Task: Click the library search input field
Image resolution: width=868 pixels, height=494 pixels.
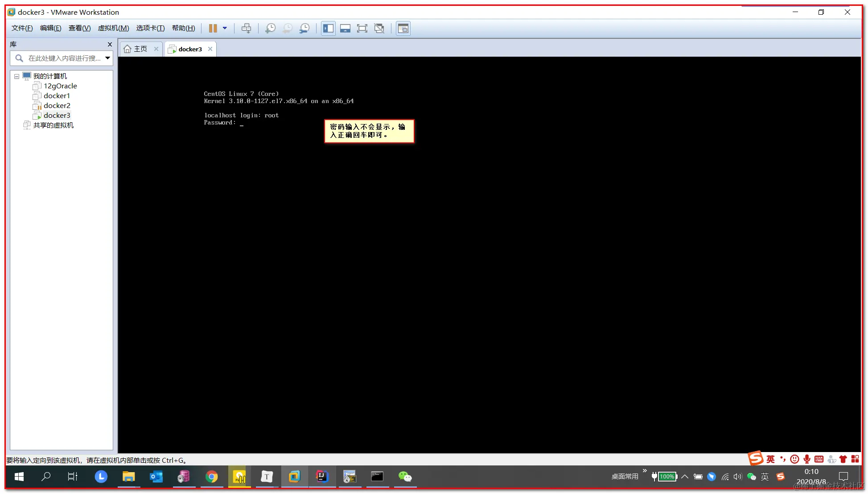Action: 62,58
